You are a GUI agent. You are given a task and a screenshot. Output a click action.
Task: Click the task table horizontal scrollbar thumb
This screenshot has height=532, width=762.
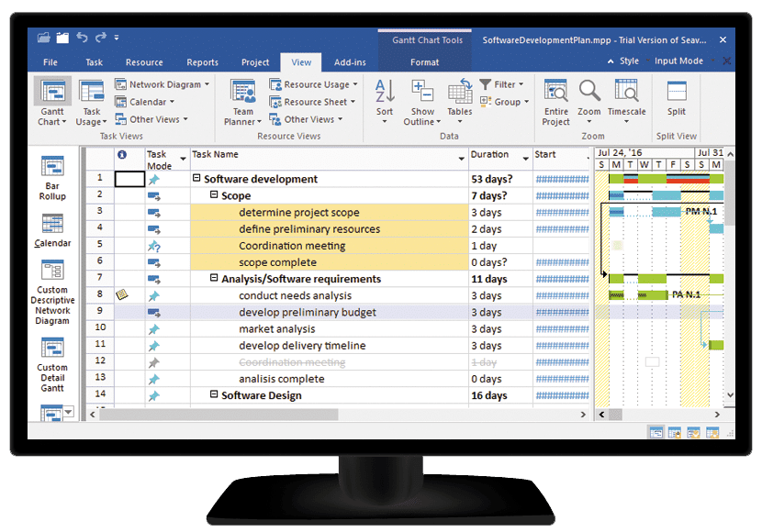click(x=219, y=415)
